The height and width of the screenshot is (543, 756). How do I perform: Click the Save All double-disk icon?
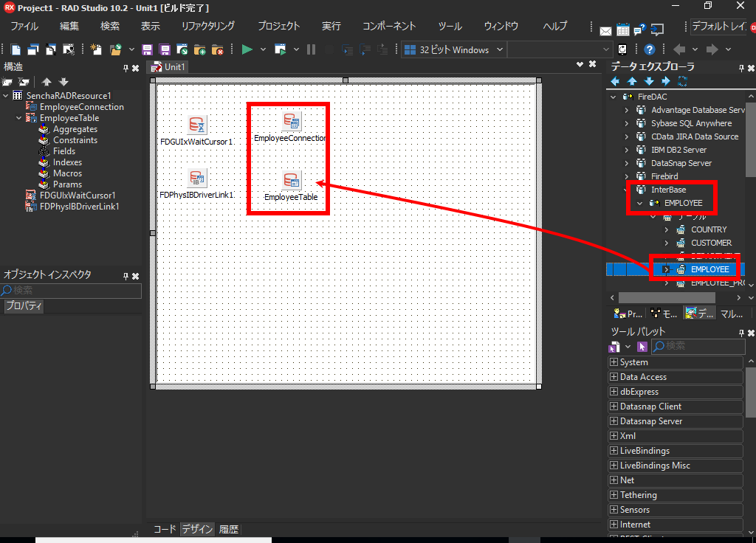click(x=165, y=49)
